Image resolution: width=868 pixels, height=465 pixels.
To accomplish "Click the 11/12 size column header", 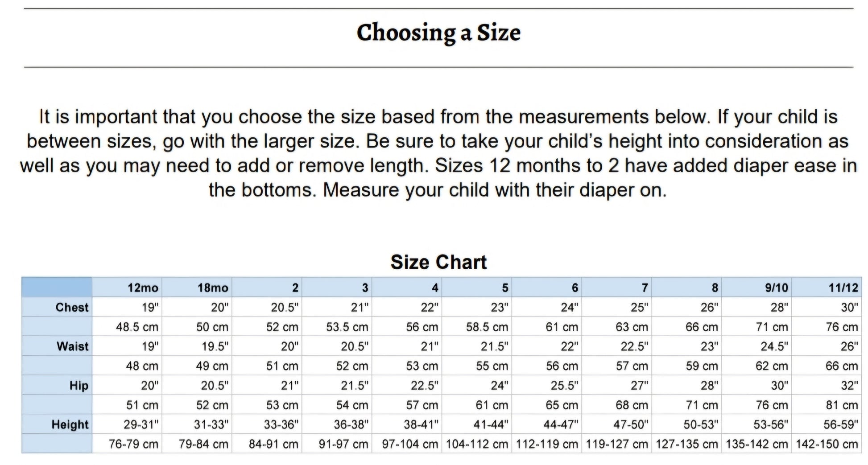I will 843,288.
